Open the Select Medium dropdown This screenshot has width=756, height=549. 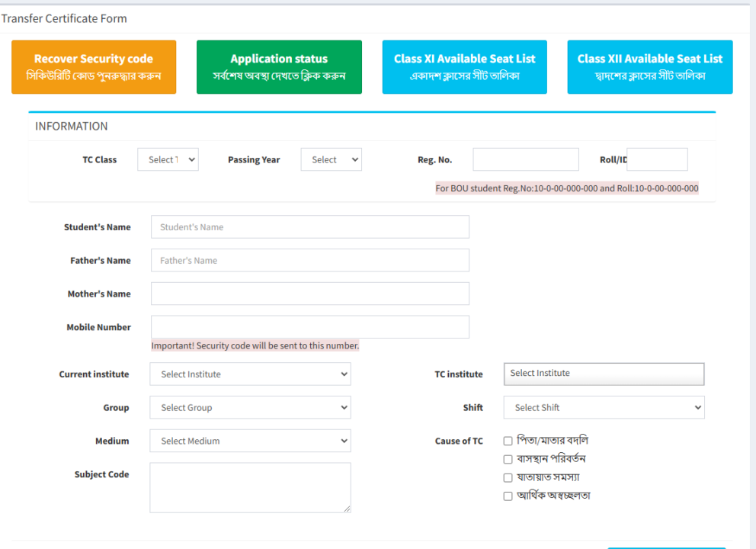tap(250, 441)
